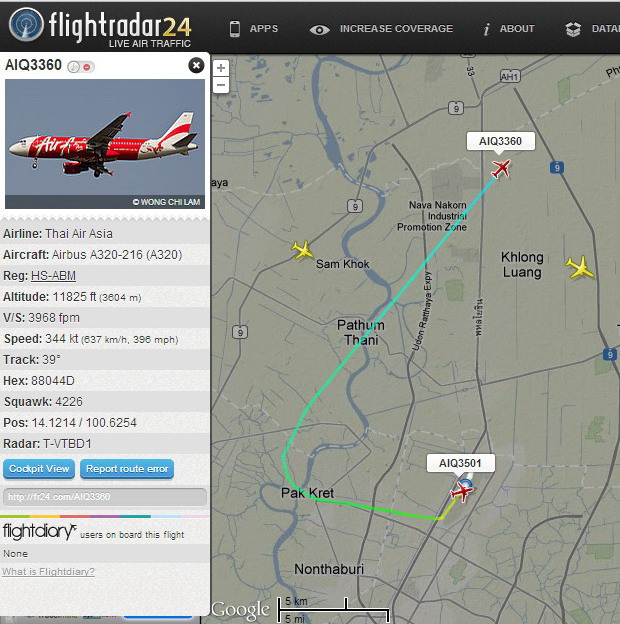
Task: Click the Cockpit View button
Action: 39,469
